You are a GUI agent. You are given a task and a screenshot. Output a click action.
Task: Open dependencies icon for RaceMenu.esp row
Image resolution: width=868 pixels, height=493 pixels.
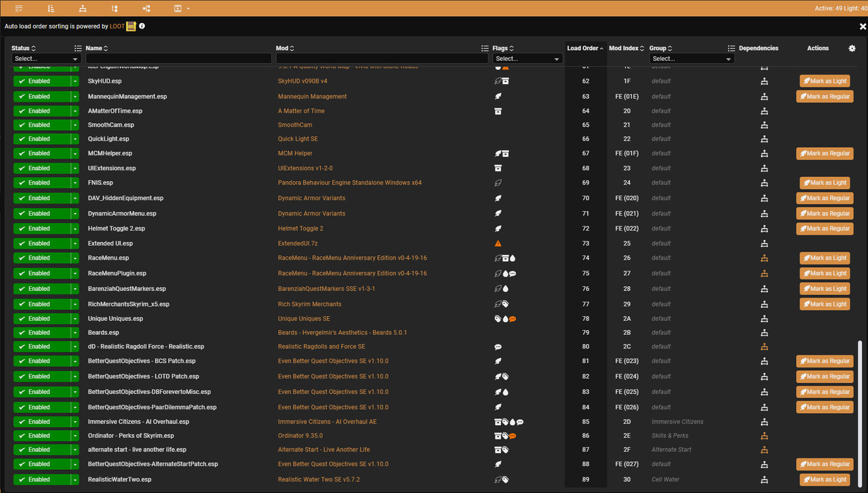point(764,258)
